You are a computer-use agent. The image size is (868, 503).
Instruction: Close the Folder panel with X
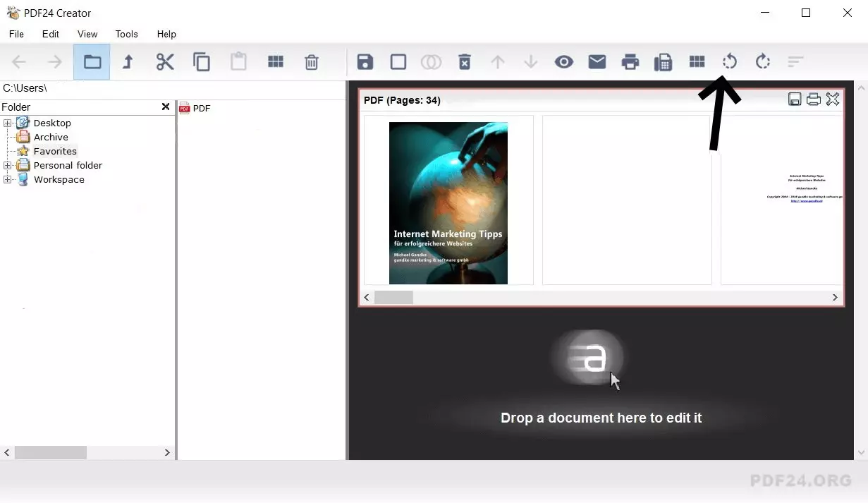coord(166,107)
